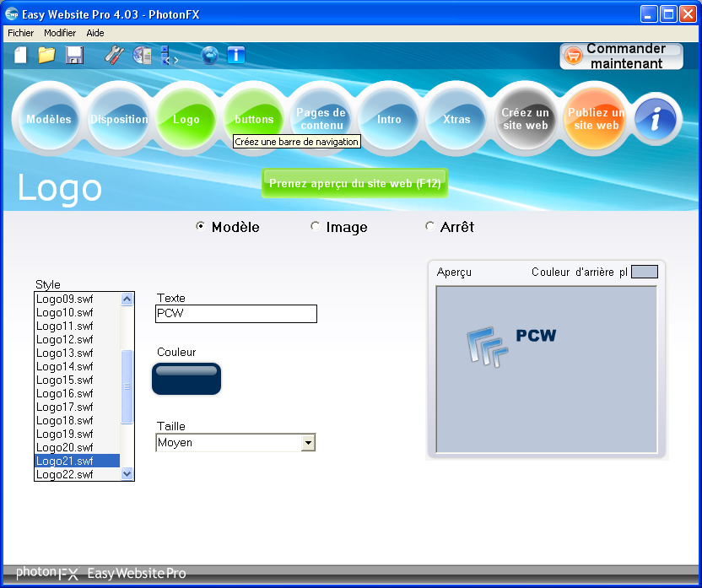Click the PCW logo preview in Aperçu

(x=511, y=347)
